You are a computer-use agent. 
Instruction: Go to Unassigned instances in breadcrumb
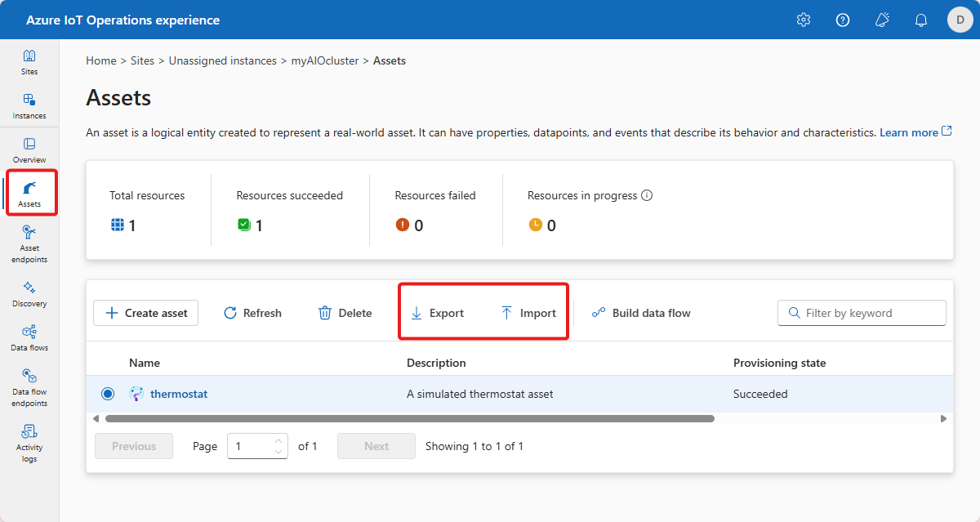point(223,61)
